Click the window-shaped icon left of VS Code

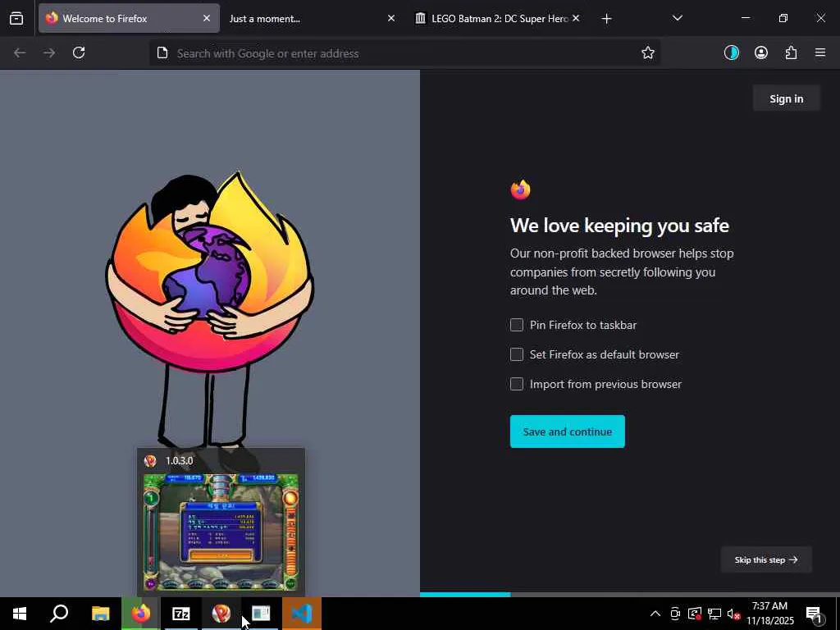[x=261, y=614]
